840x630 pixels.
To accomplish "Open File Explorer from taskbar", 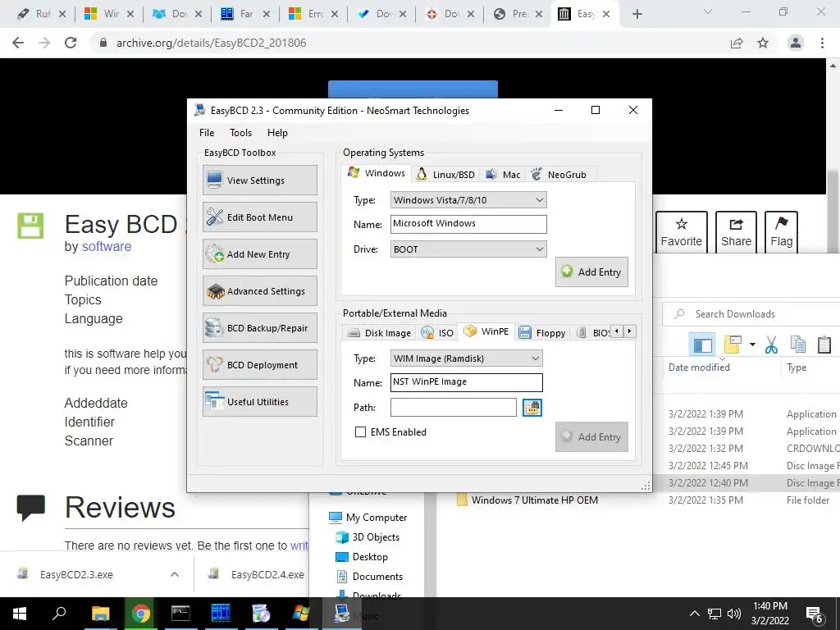I will point(100,614).
